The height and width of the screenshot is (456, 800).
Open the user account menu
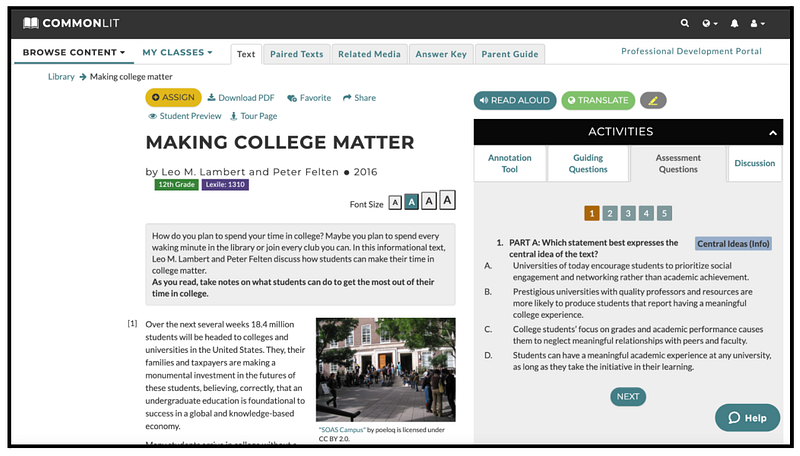click(757, 23)
